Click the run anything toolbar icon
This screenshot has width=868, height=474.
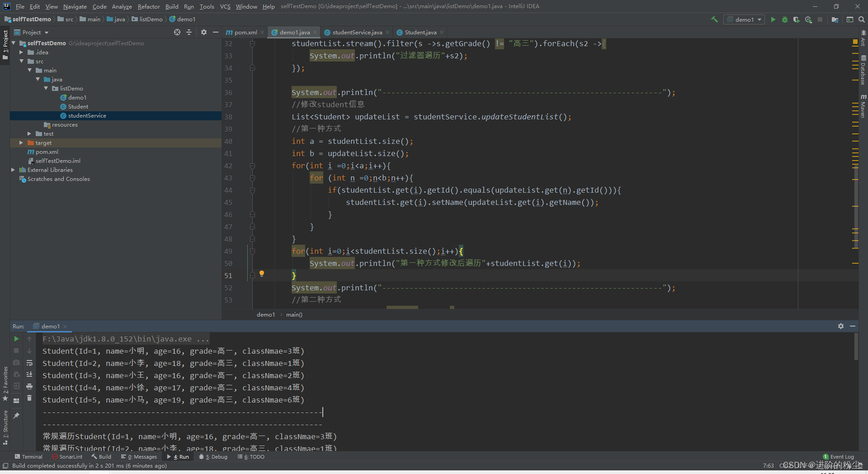(x=850, y=19)
